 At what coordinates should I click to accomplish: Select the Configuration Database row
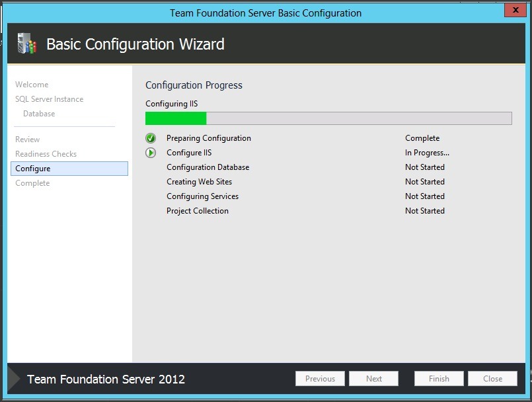pyautogui.click(x=208, y=167)
